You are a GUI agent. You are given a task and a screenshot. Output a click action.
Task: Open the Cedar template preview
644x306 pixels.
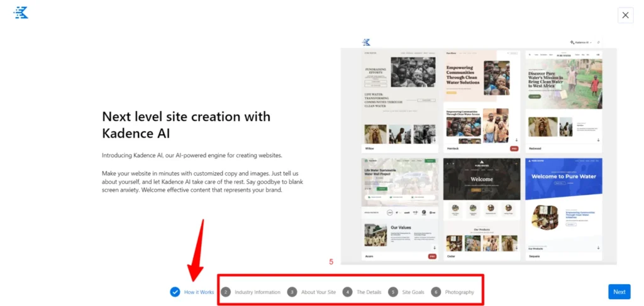(x=482, y=209)
